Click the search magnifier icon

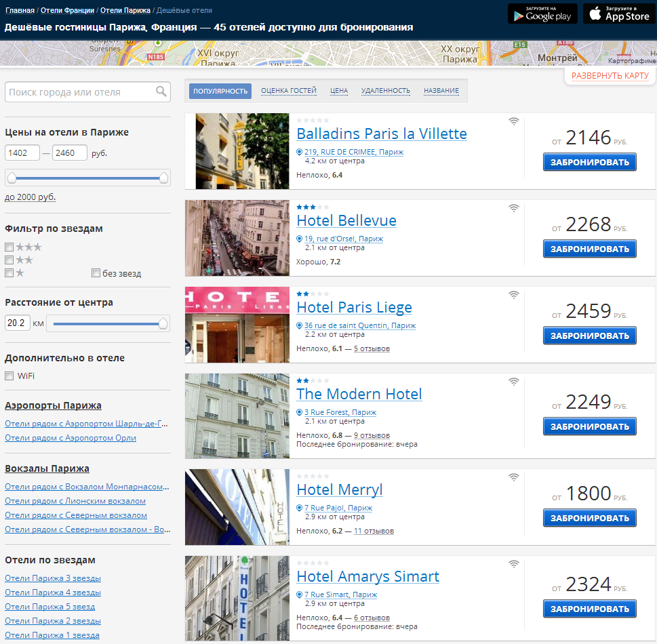pyautogui.click(x=161, y=92)
